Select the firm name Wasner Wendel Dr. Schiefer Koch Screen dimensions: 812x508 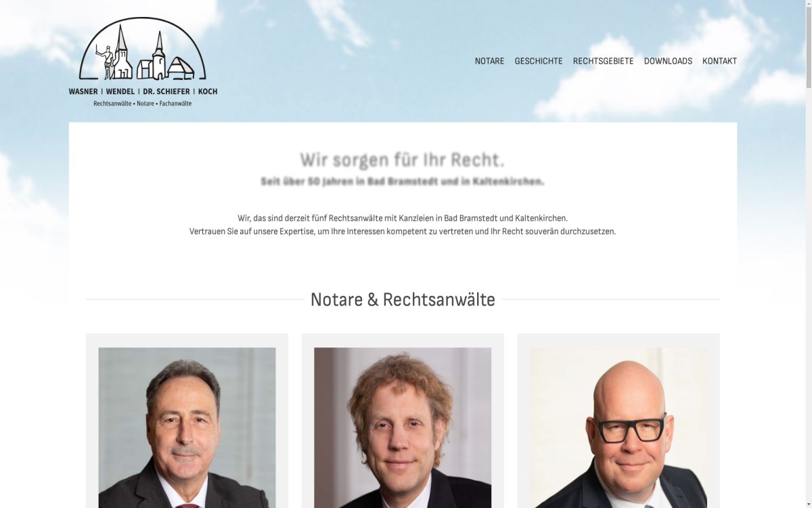[143, 91]
